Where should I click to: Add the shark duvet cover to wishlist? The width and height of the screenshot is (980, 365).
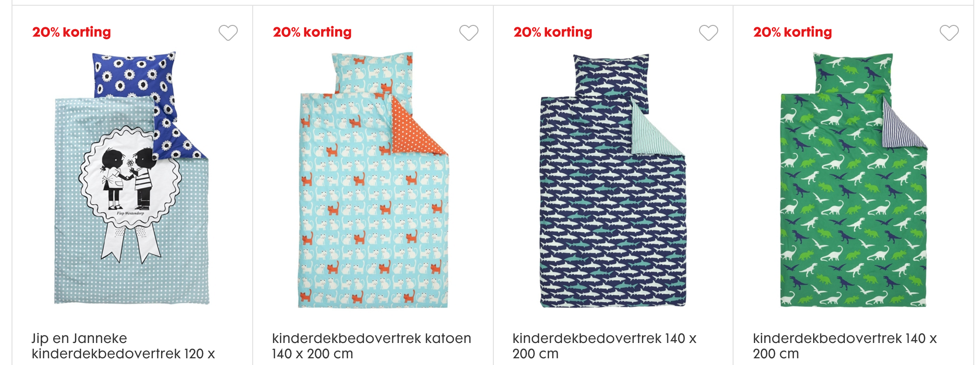click(708, 33)
